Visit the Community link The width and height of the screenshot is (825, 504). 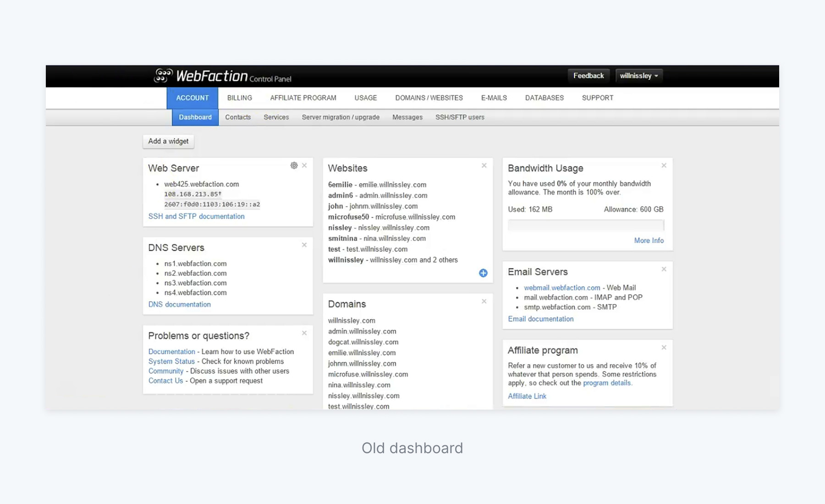(x=165, y=371)
